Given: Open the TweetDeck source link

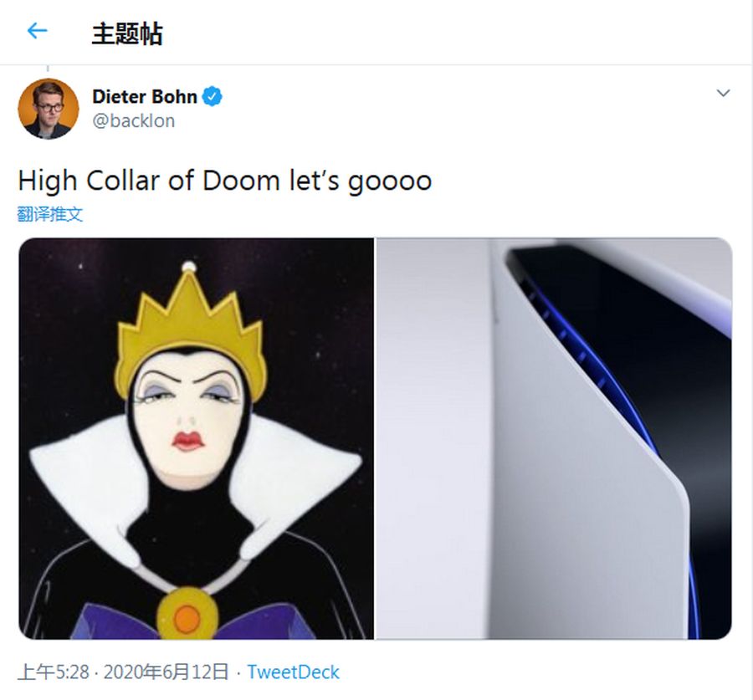Looking at the screenshot, I should [x=293, y=672].
